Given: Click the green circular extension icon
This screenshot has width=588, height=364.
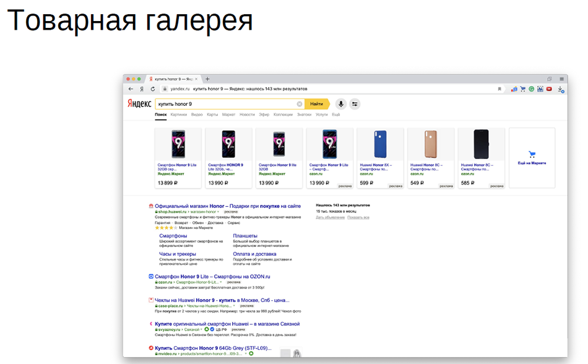Looking at the screenshot, I should tap(532, 89).
